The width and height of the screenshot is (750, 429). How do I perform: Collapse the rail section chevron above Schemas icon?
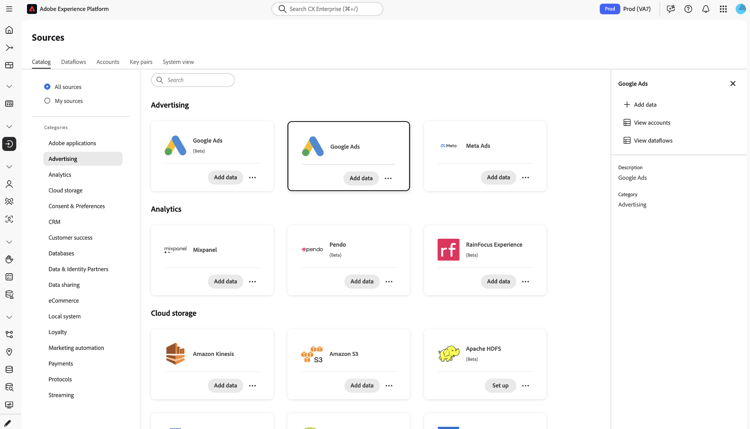[x=9, y=317]
